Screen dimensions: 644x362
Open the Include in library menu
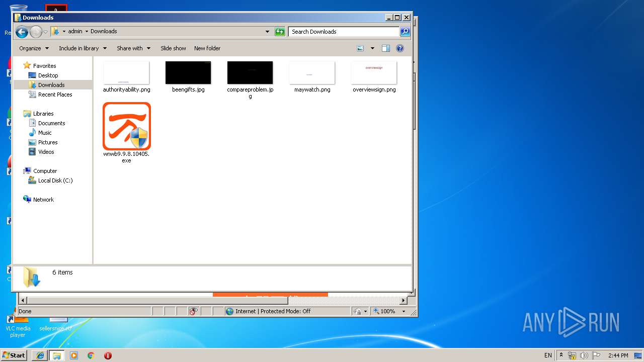(83, 48)
